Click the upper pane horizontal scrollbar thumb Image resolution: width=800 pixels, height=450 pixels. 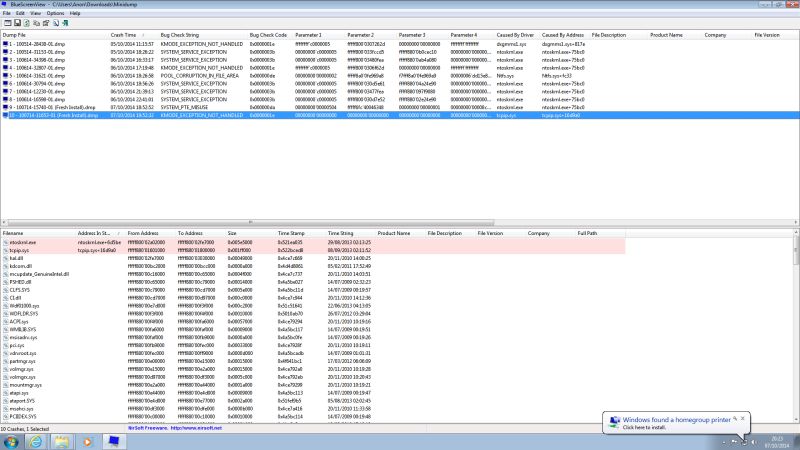tap(251, 222)
